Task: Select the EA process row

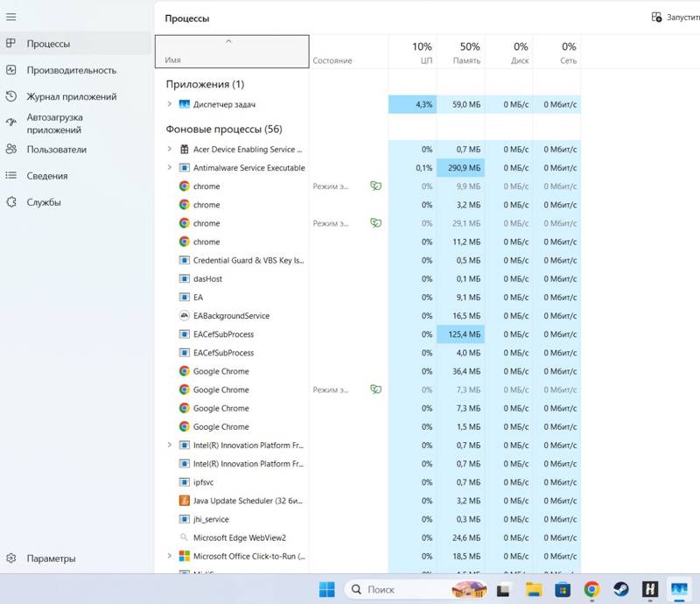Action: click(367, 297)
